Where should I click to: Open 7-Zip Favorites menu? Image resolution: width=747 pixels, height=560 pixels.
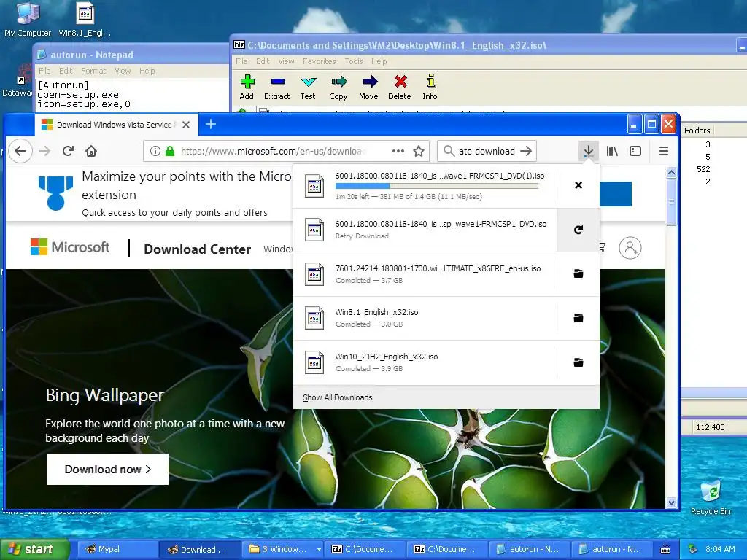click(320, 61)
